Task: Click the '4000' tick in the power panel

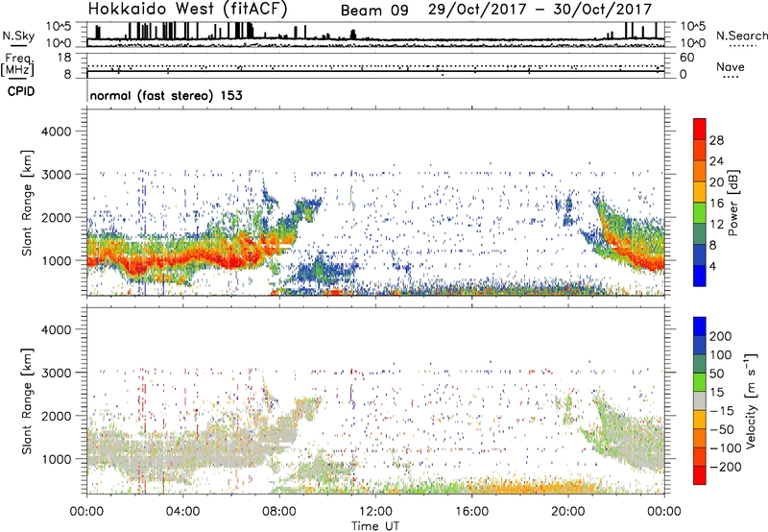Action: [x=57, y=132]
